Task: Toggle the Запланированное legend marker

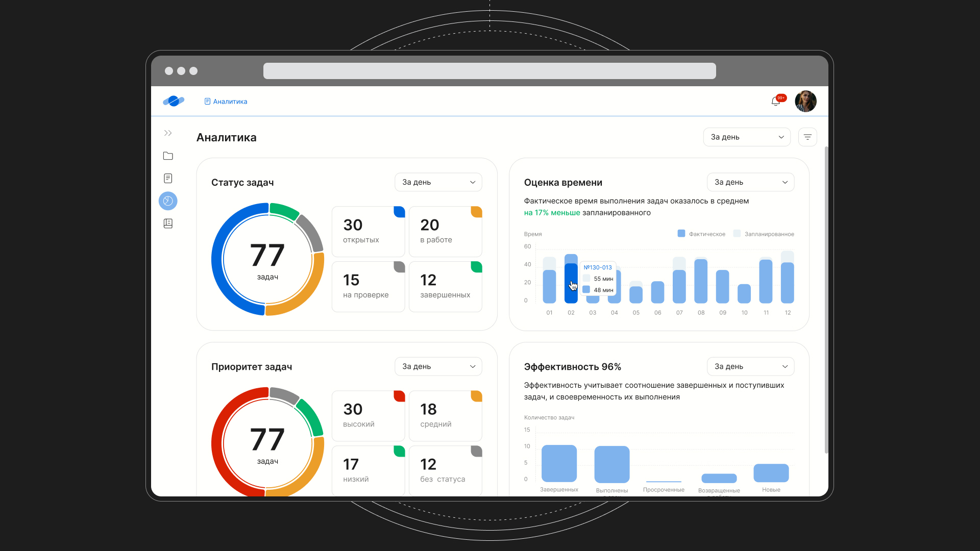Action: point(737,234)
